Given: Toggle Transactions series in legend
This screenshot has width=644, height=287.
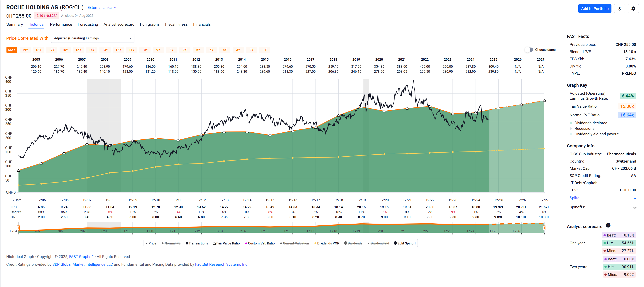Looking at the screenshot, I should pyautogui.click(x=197, y=243).
